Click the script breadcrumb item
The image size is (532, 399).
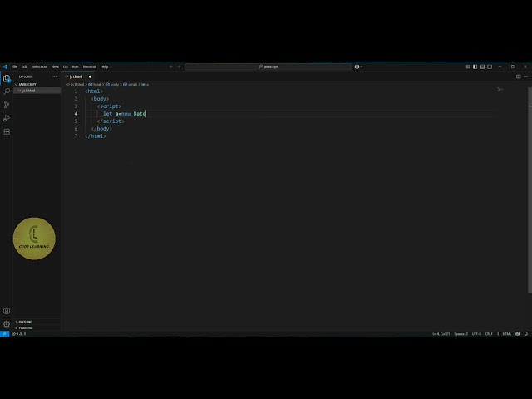(x=133, y=85)
